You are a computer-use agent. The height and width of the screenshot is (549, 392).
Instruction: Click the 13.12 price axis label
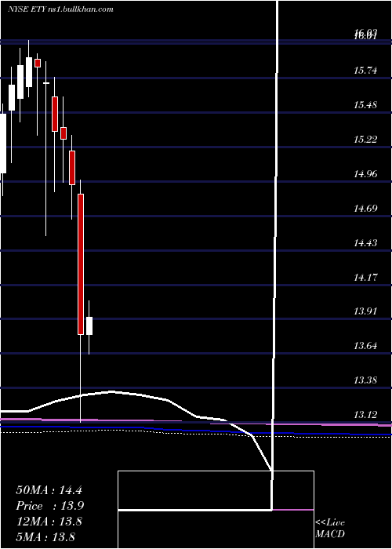pyautogui.click(x=365, y=415)
